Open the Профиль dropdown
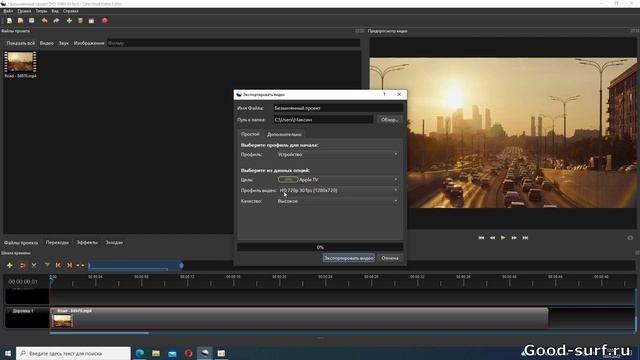The width and height of the screenshot is (640, 360). pos(338,155)
